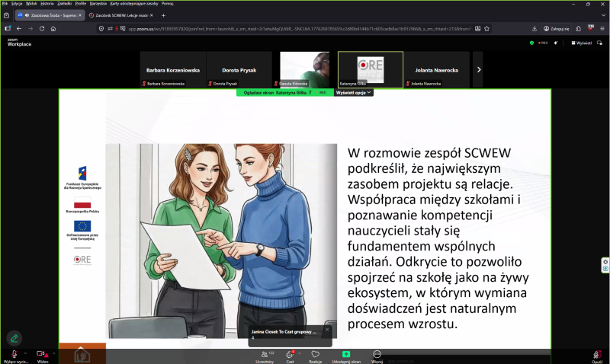Select Danuta Kitowska's video thumbnail
This screenshot has width=610, height=364.
coord(304,69)
